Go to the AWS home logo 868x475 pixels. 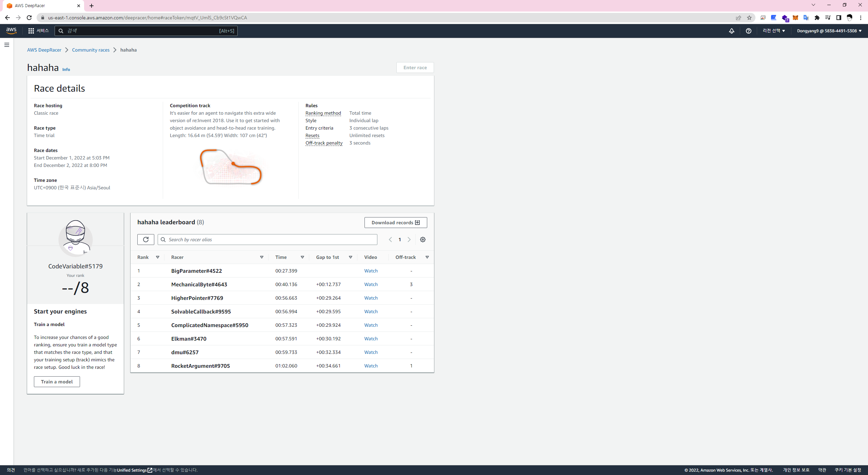click(11, 31)
